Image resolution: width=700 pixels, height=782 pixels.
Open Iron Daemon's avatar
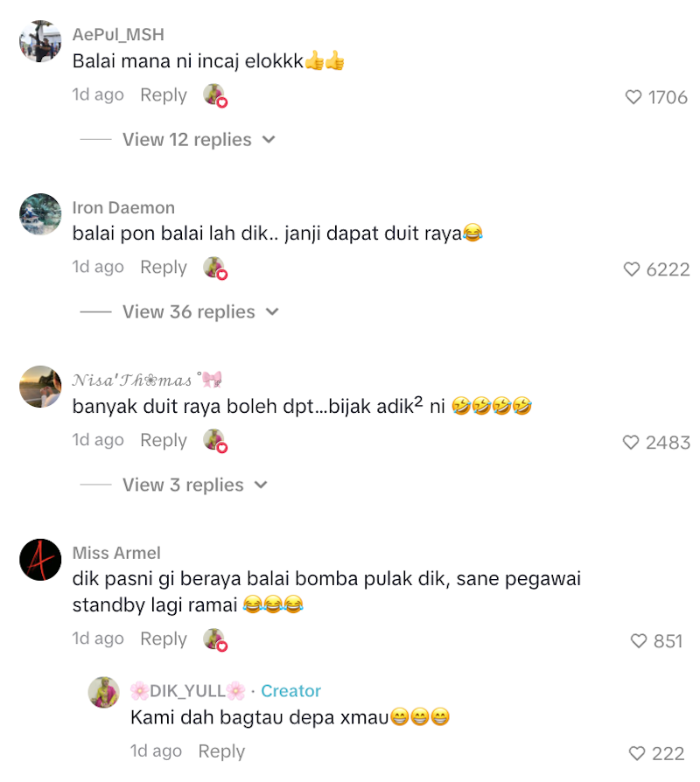click(x=40, y=214)
